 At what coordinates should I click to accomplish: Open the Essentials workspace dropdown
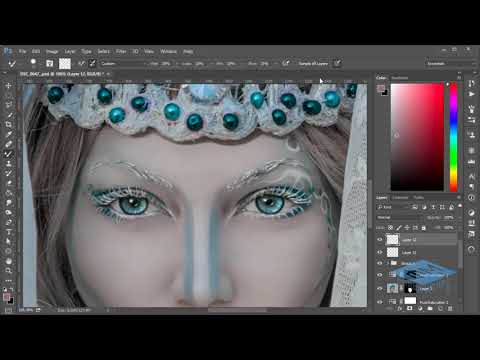coord(450,63)
